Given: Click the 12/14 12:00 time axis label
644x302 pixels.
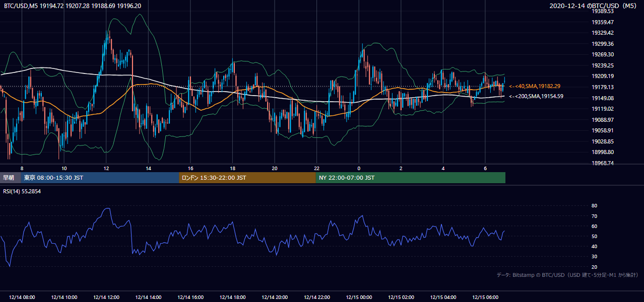Looking at the screenshot, I should (x=106, y=297).
